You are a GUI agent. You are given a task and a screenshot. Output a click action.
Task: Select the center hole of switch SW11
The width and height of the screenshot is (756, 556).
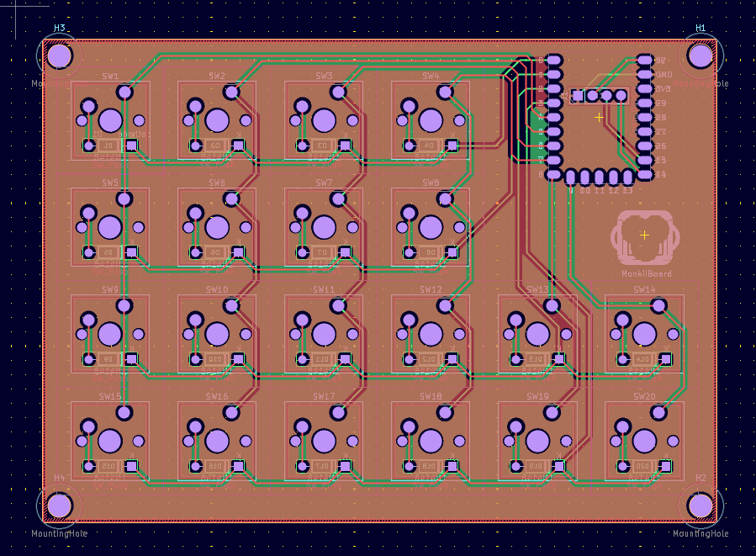pyautogui.click(x=324, y=334)
